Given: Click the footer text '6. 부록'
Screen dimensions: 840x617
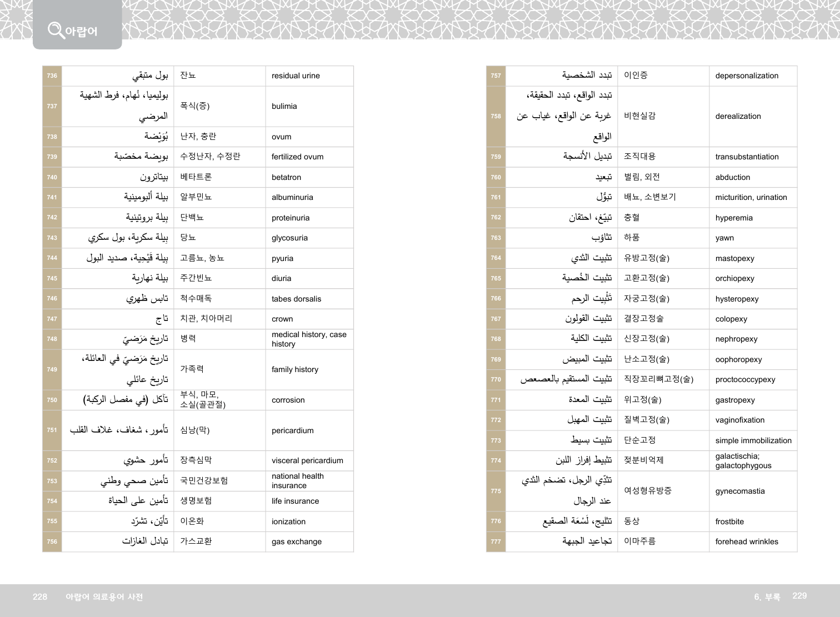Looking at the screenshot, I should point(767,597).
